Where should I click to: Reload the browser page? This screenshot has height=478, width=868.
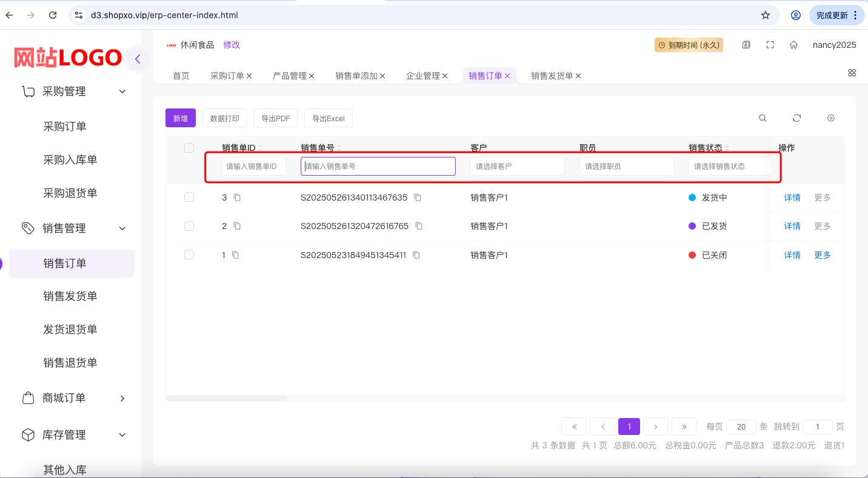[53, 15]
